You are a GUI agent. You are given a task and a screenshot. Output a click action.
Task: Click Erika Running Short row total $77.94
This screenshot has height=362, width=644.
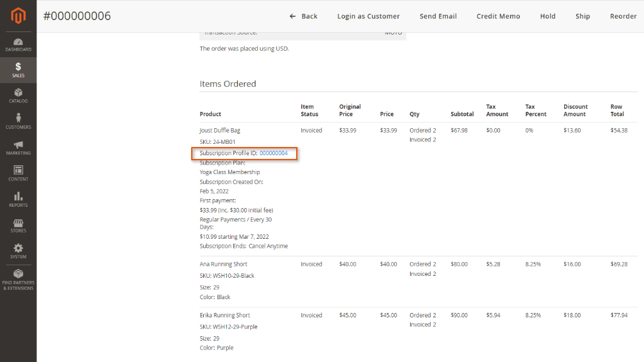tap(619, 315)
